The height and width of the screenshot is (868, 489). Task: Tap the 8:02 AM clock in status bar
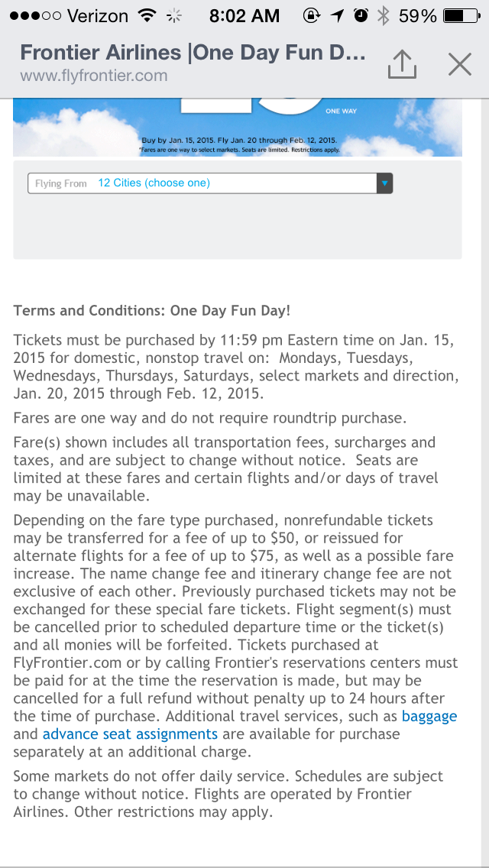[244, 15]
